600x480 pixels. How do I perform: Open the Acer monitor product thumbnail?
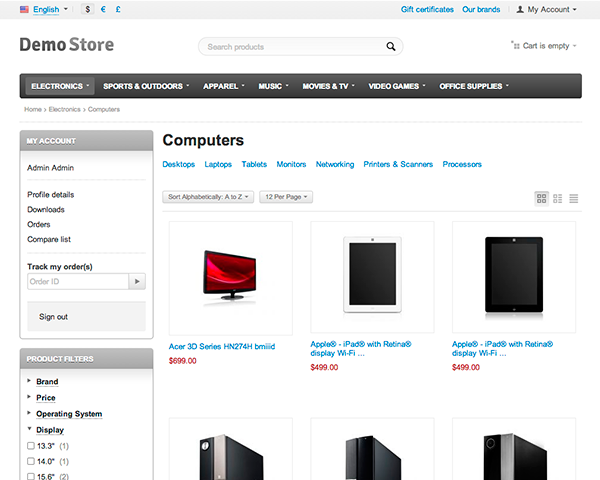click(x=231, y=278)
